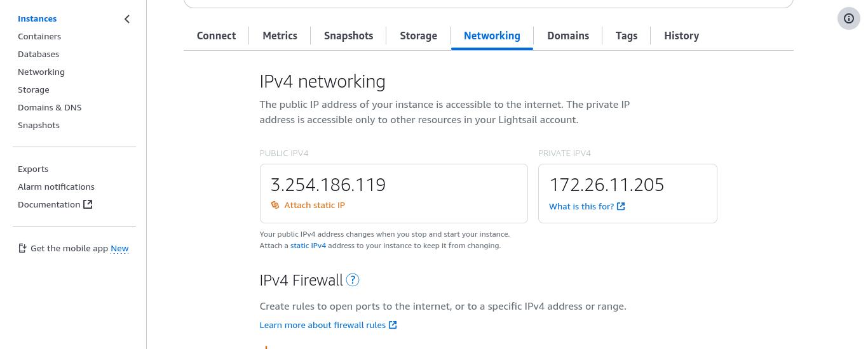Open the Domains tab
This screenshot has height=349, width=868.
pos(568,36)
